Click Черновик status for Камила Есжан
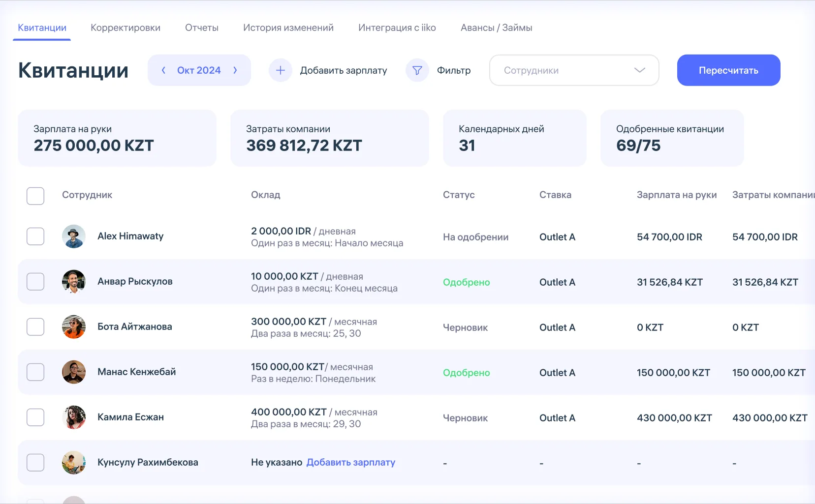 click(x=465, y=418)
